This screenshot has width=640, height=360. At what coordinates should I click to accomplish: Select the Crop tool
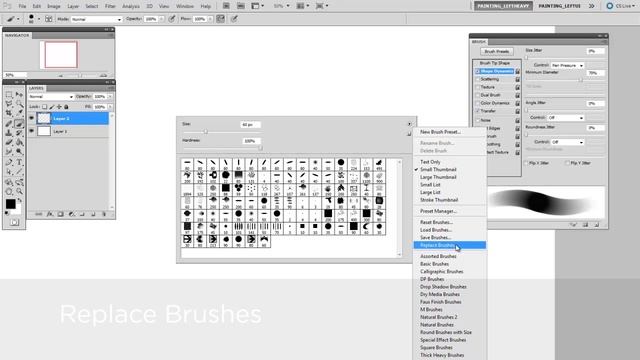pyautogui.click(x=9, y=113)
